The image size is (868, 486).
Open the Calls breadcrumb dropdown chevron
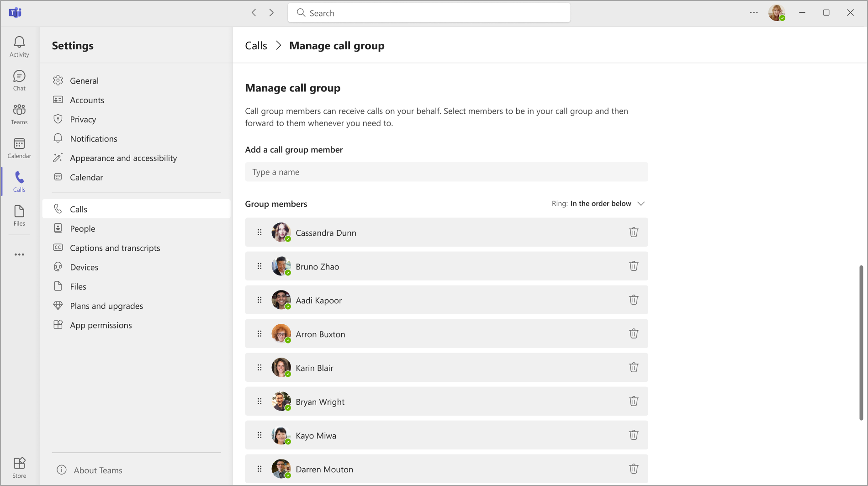(278, 45)
